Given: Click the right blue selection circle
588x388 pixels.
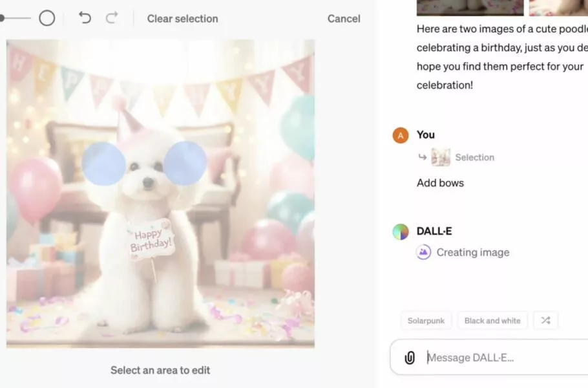Looking at the screenshot, I should coord(185,163).
